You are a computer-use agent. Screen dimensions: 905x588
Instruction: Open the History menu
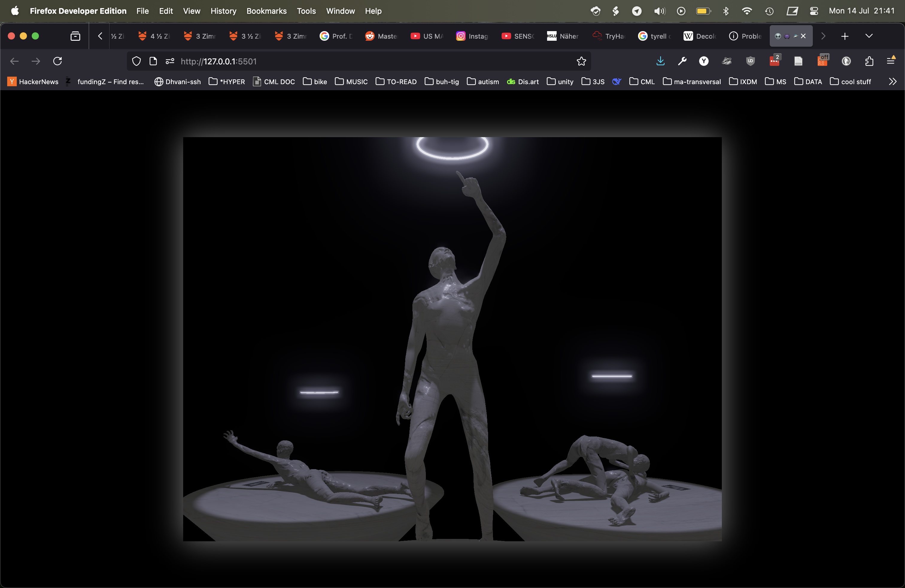tap(223, 11)
